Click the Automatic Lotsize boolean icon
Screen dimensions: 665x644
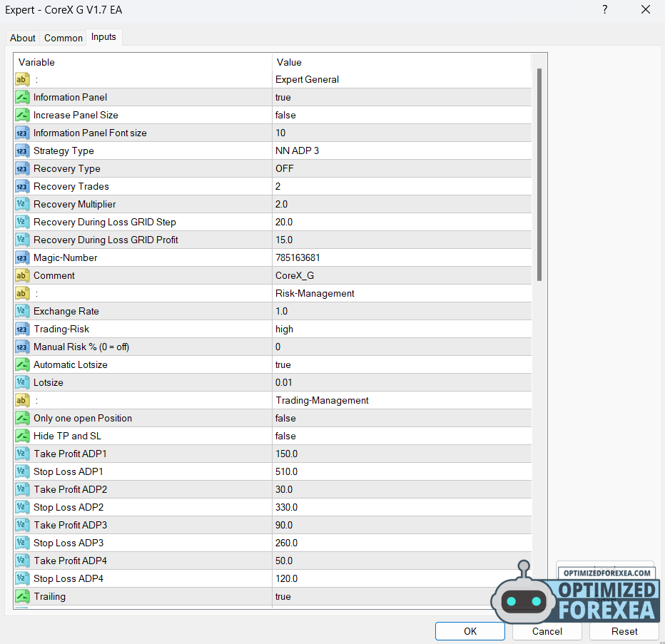point(22,364)
